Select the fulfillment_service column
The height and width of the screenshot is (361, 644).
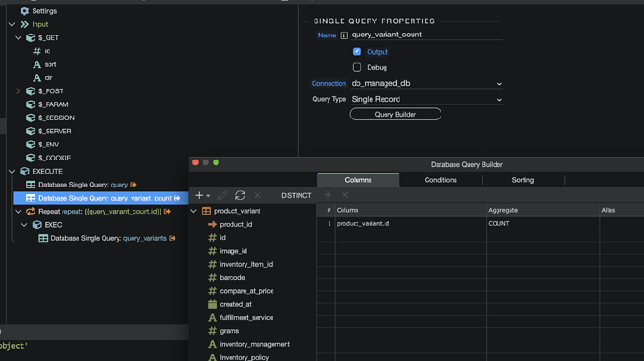246,317
